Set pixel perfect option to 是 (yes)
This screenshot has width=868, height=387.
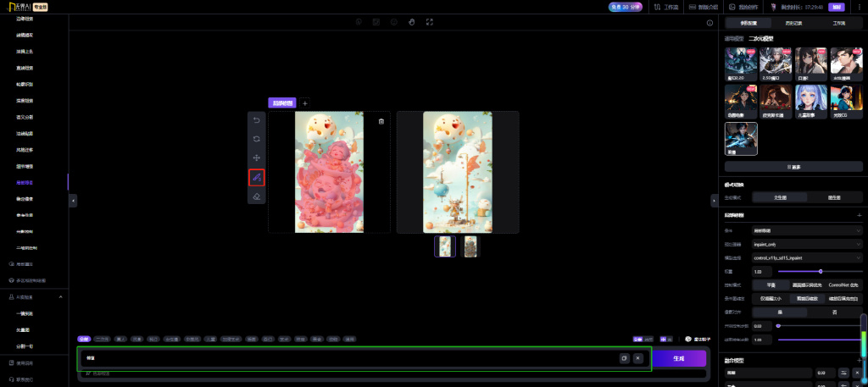pos(780,312)
